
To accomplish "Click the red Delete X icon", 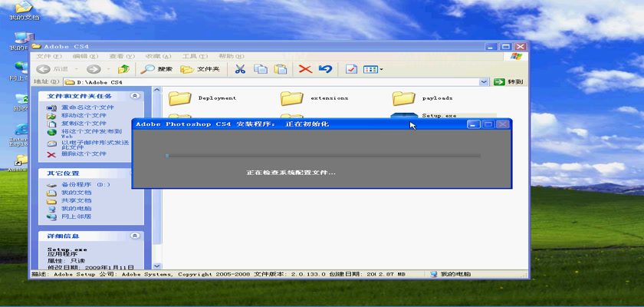I will coord(305,69).
